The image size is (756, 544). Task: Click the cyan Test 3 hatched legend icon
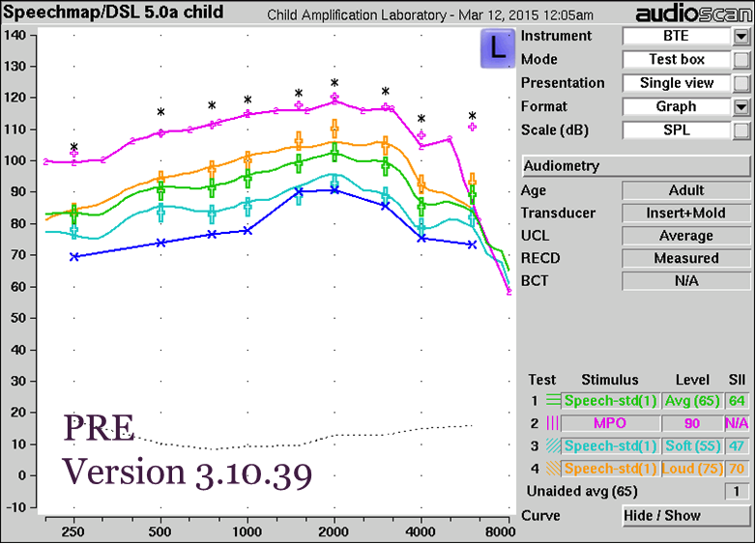553,445
